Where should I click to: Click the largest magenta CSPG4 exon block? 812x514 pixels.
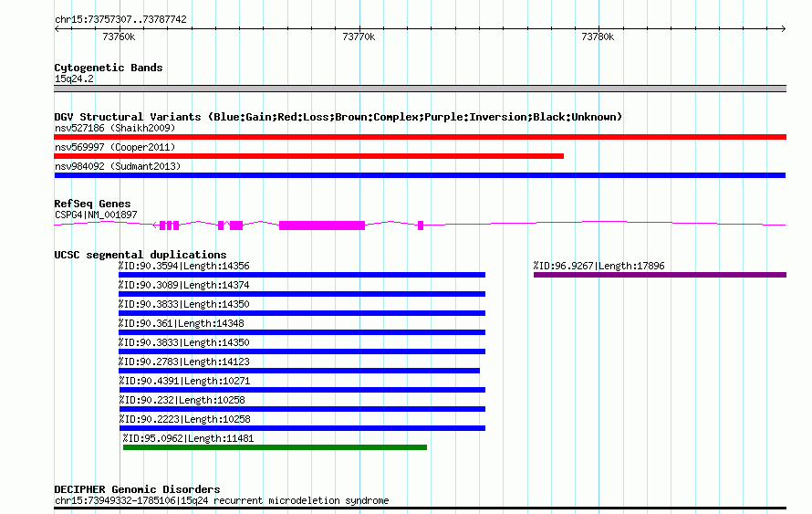coord(322,226)
